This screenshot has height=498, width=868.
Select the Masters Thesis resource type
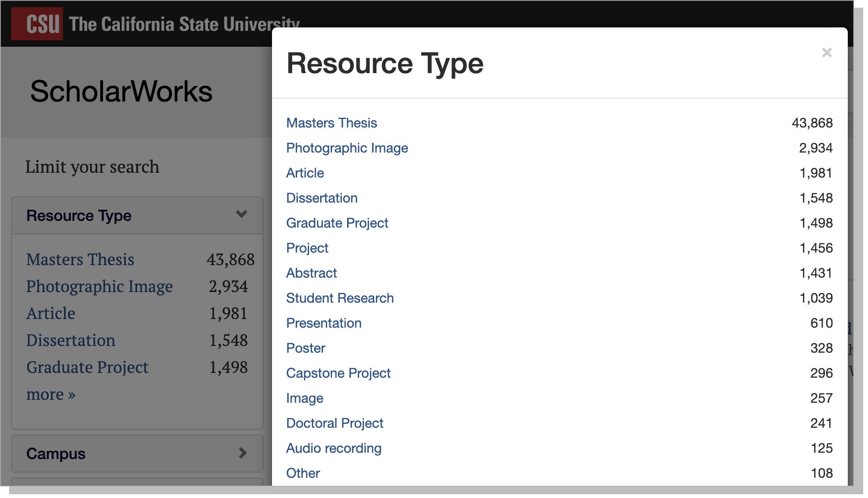tap(331, 123)
